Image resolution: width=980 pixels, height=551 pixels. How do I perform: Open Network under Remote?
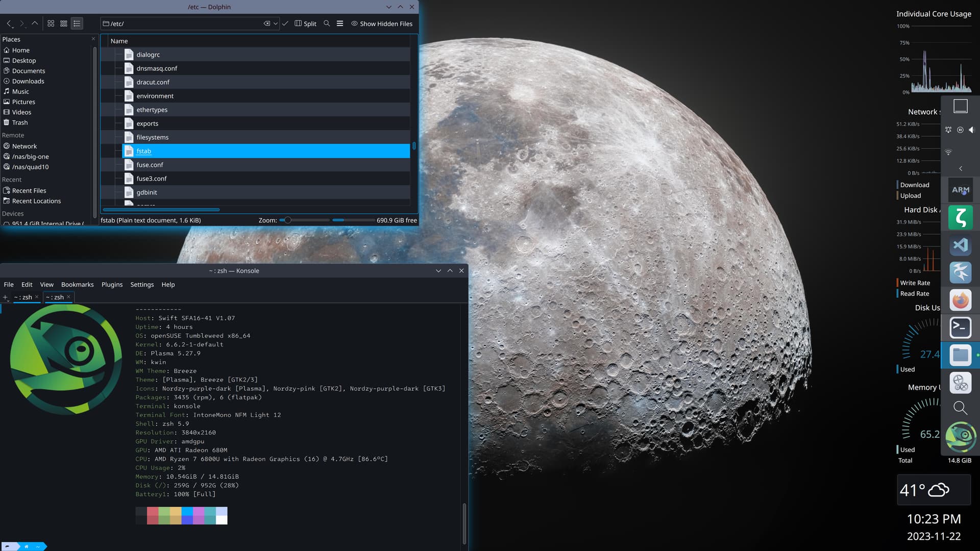(47, 146)
